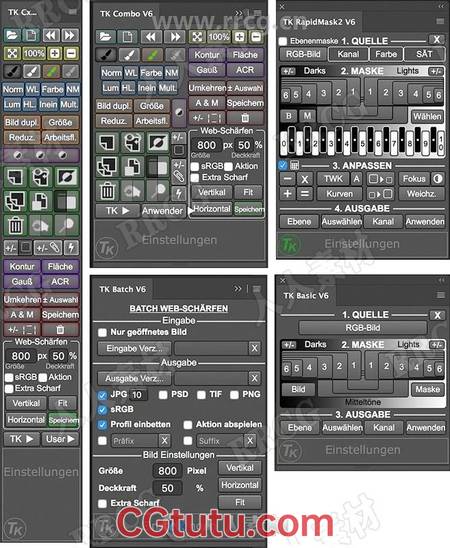This screenshot has height=548, width=450.
Task: Select zone key 5 in RapidMask2 zone strip
Action: click(x=363, y=143)
